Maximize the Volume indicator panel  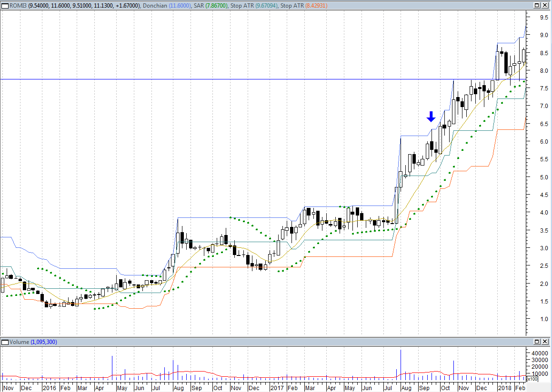536,342
